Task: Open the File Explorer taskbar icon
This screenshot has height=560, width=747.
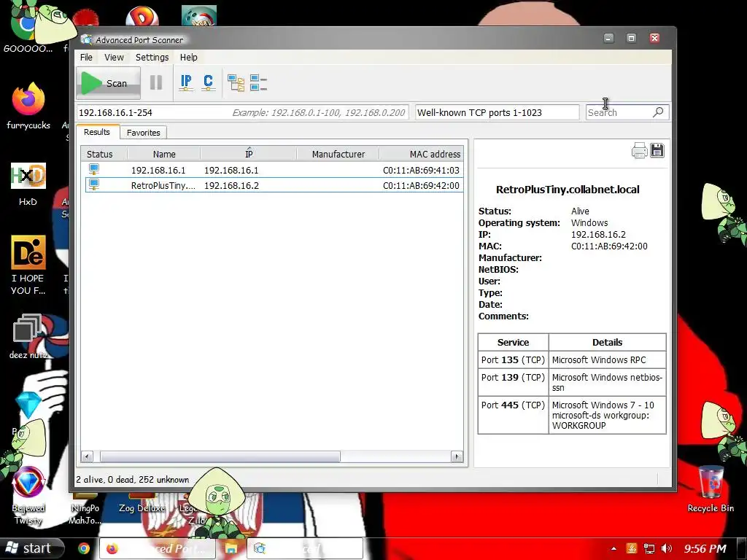Action: [x=231, y=548]
